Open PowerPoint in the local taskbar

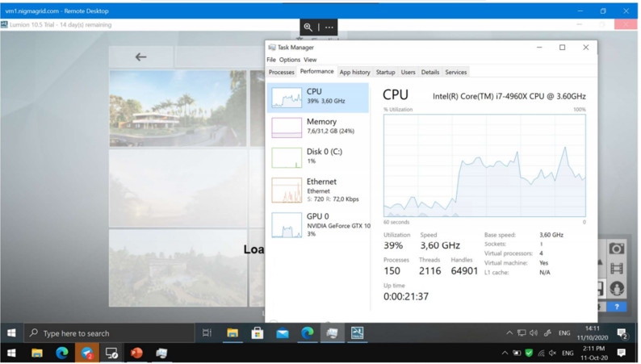point(137,354)
